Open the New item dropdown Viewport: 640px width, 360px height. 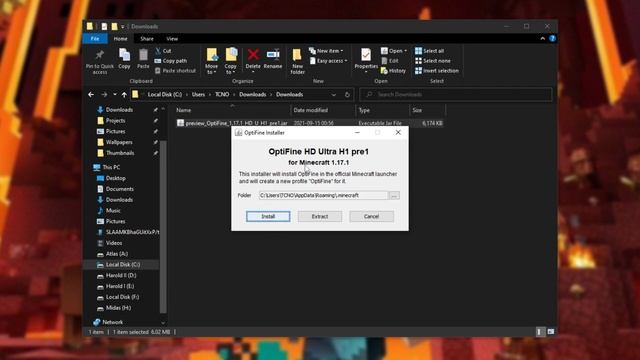[326, 51]
